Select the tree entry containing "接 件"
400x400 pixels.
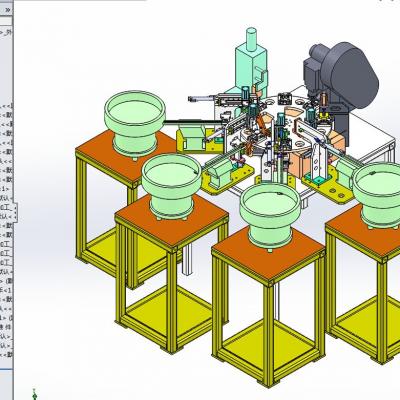tap(6, 327)
